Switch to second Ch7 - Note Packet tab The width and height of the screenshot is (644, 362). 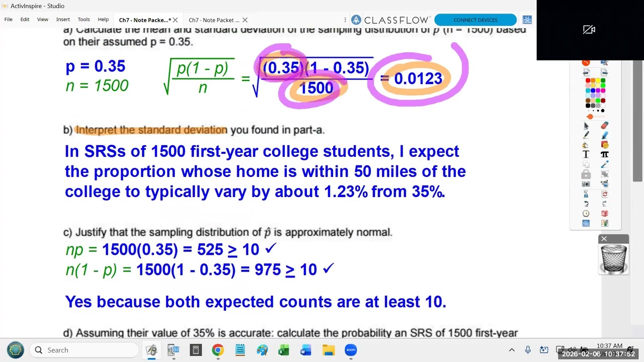click(x=214, y=20)
